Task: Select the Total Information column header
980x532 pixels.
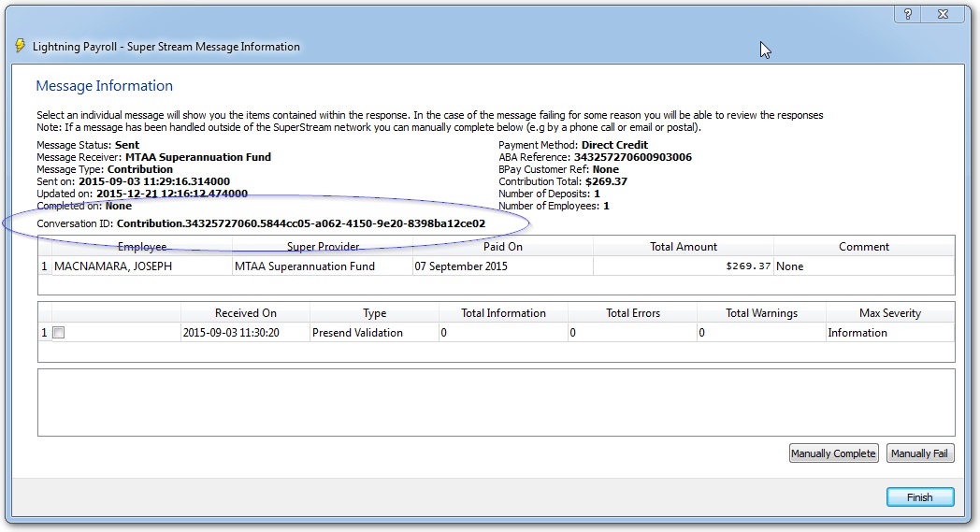Action: point(503,312)
